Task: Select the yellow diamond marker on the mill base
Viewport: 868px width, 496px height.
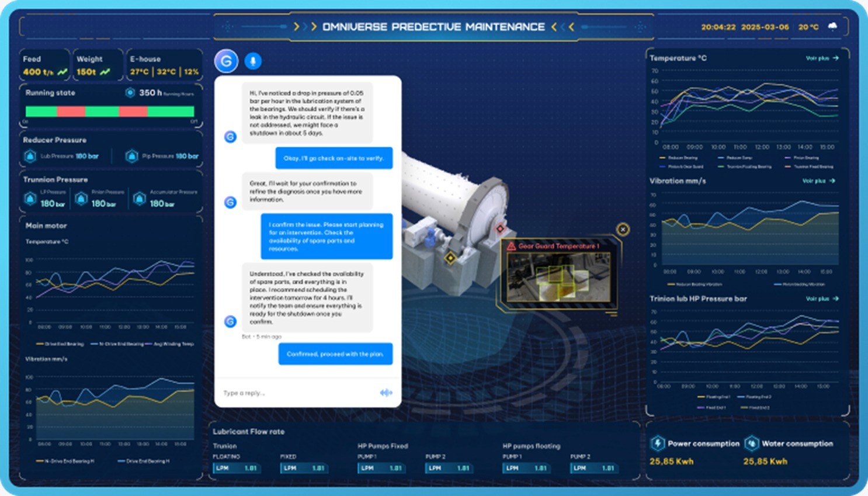Action: click(x=450, y=258)
